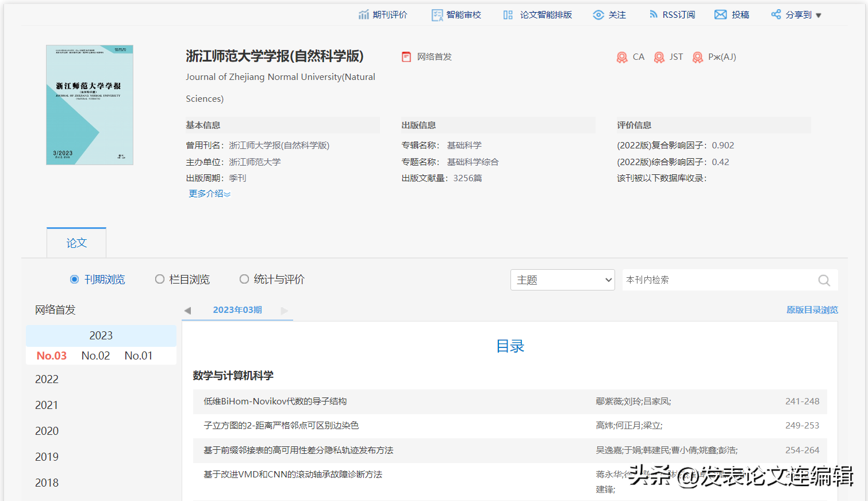The image size is (868, 501).
Task: Click the 投稿 envelope submit icon
Action: click(720, 15)
